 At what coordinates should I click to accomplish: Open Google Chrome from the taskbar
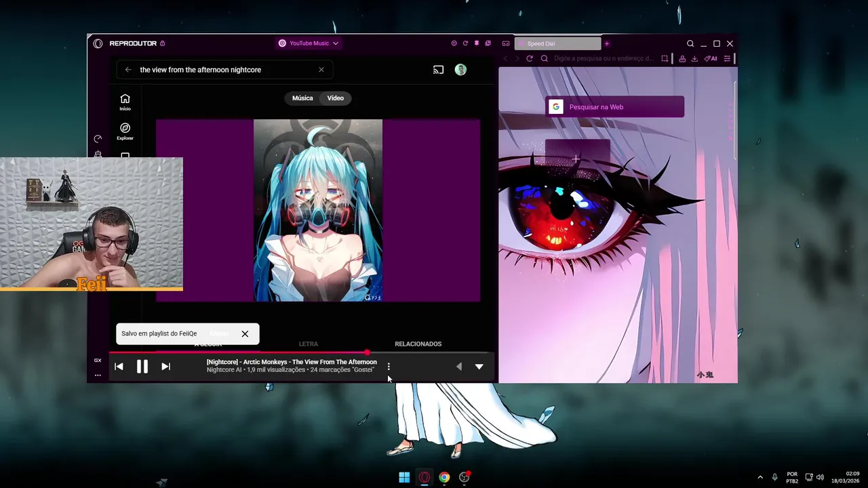pyautogui.click(x=444, y=477)
